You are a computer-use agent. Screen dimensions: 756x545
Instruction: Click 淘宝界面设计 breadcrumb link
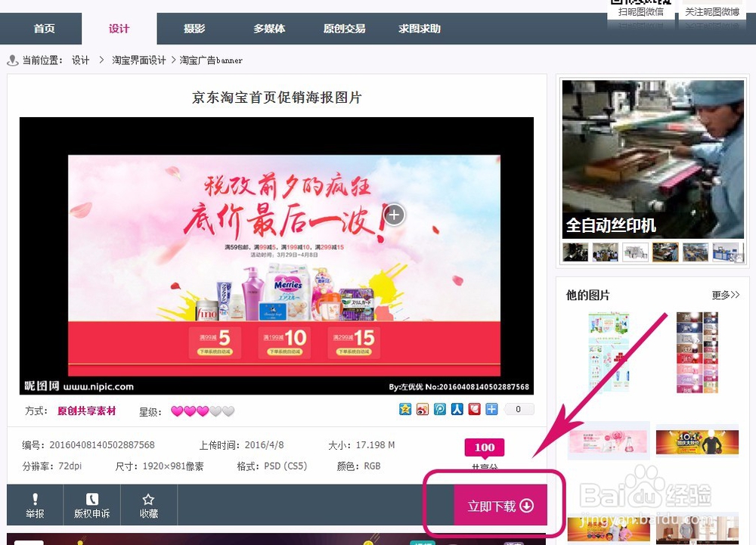point(139,60)
